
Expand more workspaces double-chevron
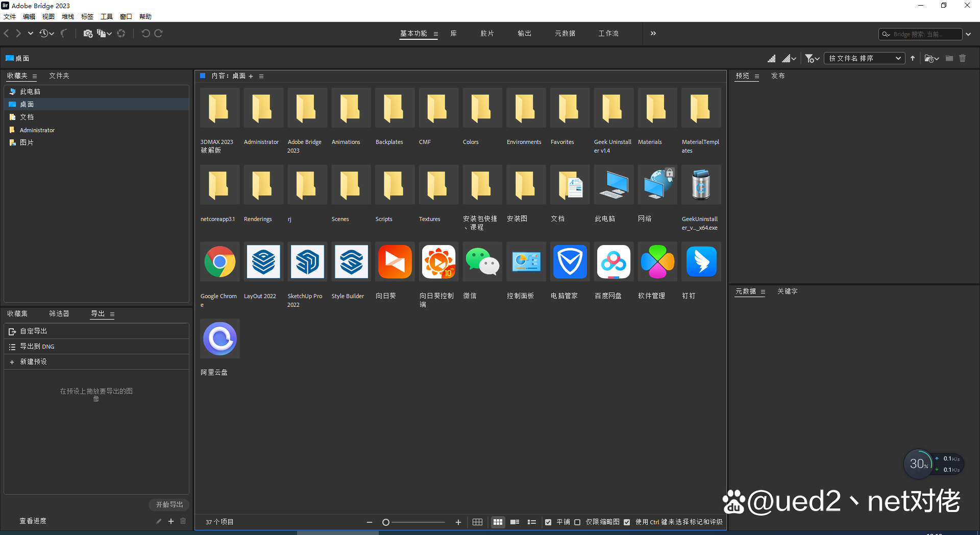[x=653, y=33]
